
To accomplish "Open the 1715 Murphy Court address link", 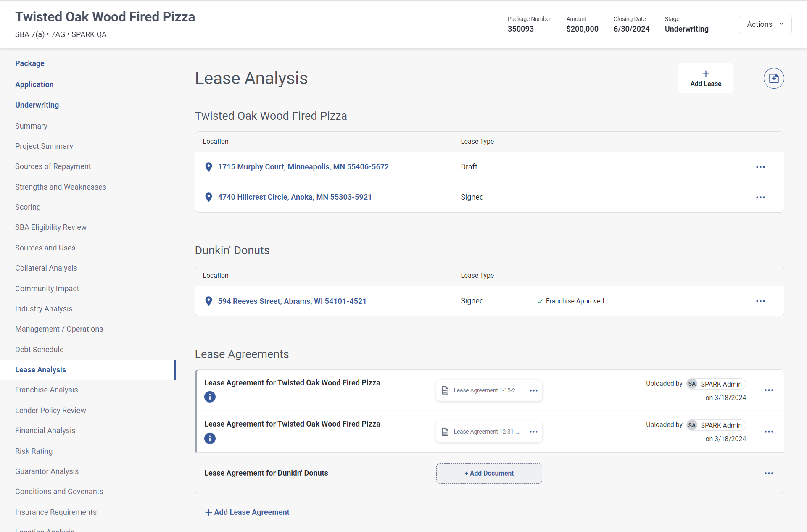I will pos(303,167).
